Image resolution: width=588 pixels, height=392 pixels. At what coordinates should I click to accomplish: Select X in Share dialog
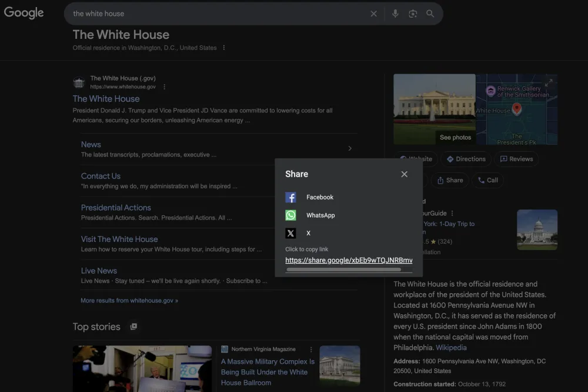pos(308,233)
